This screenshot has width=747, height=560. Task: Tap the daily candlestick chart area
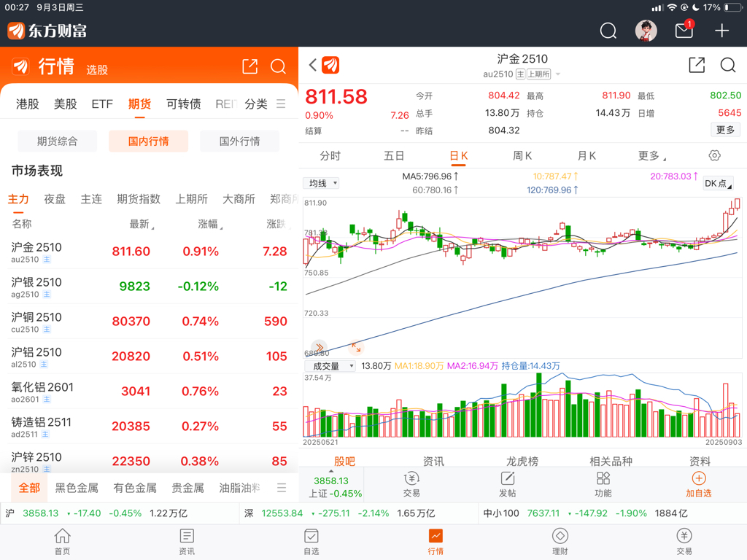[522, 277]
